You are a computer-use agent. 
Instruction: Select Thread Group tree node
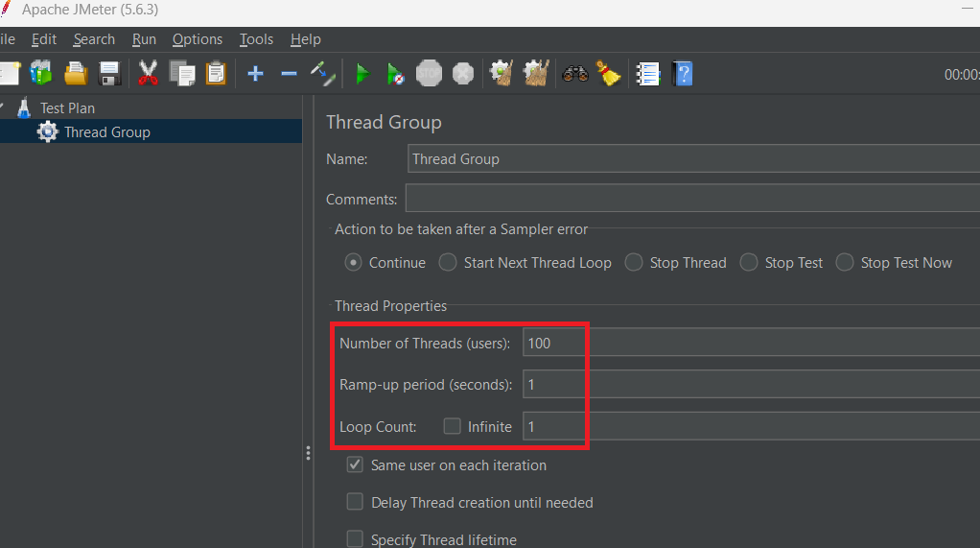106,132
